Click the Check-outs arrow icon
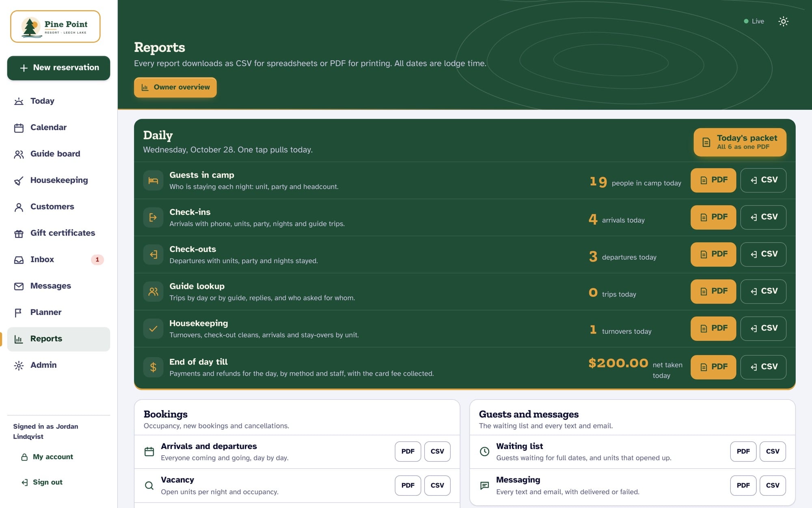This screenshot has height=508, width=812. point(153,254)
